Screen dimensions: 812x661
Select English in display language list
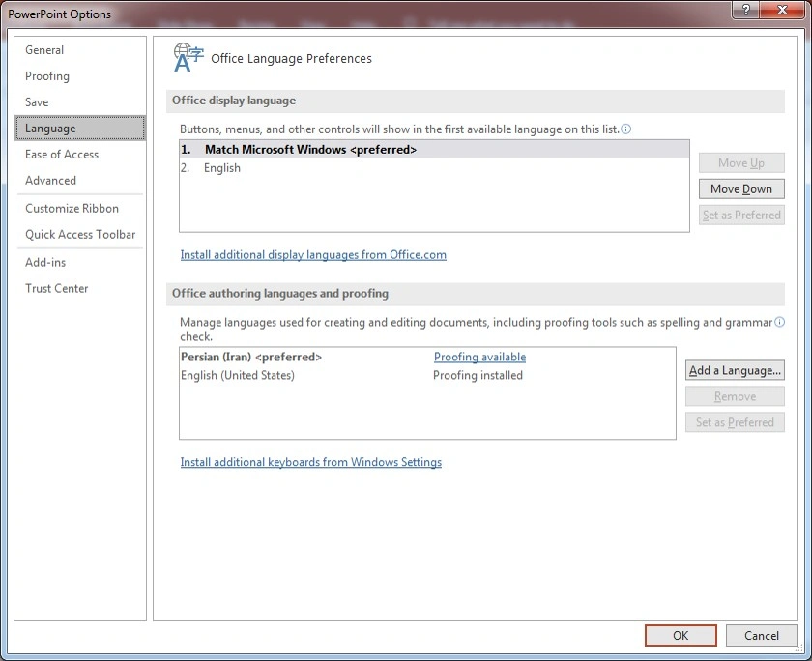tap(222, 168)
